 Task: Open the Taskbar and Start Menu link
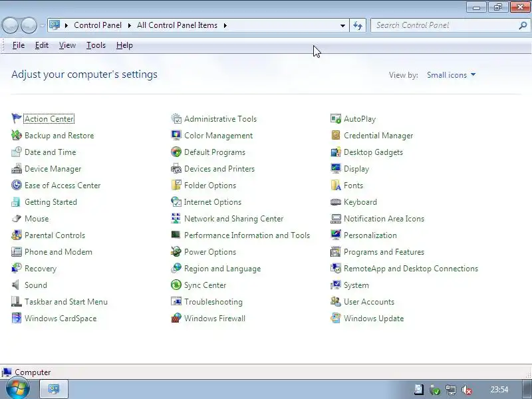pyautogui.click(x=66, y=302)
